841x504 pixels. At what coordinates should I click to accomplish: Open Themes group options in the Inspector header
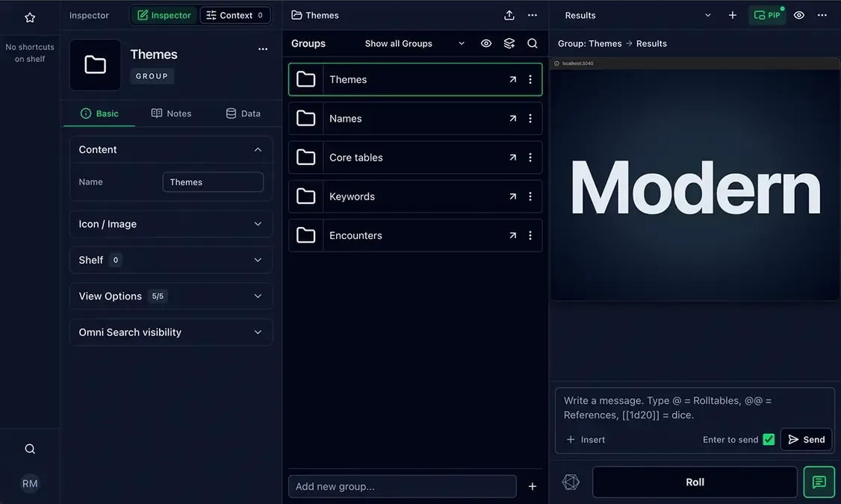click(263, 49)
